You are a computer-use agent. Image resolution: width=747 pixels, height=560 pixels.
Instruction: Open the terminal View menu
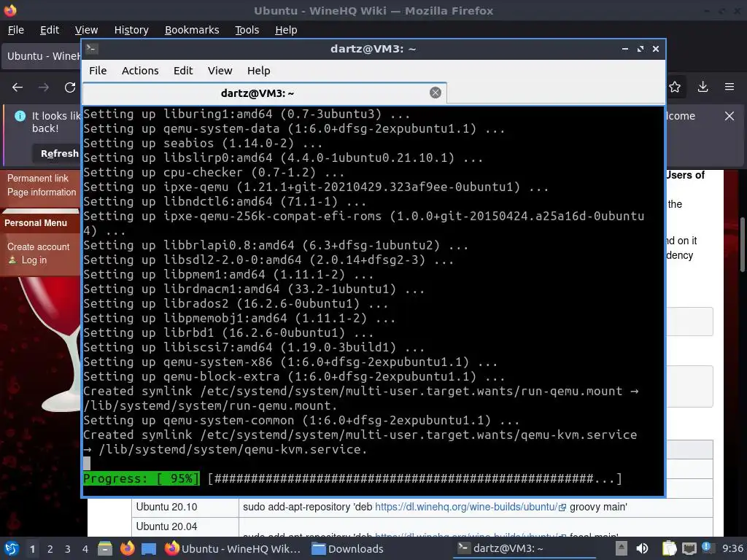coord(220,71)
